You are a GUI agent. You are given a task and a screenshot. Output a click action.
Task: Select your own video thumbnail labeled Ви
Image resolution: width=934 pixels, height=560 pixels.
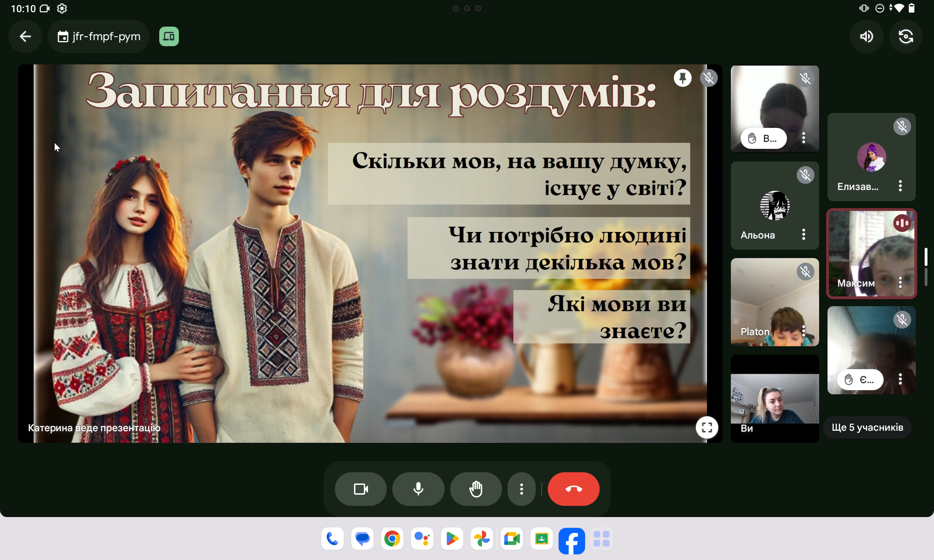[x=775, y=399]
